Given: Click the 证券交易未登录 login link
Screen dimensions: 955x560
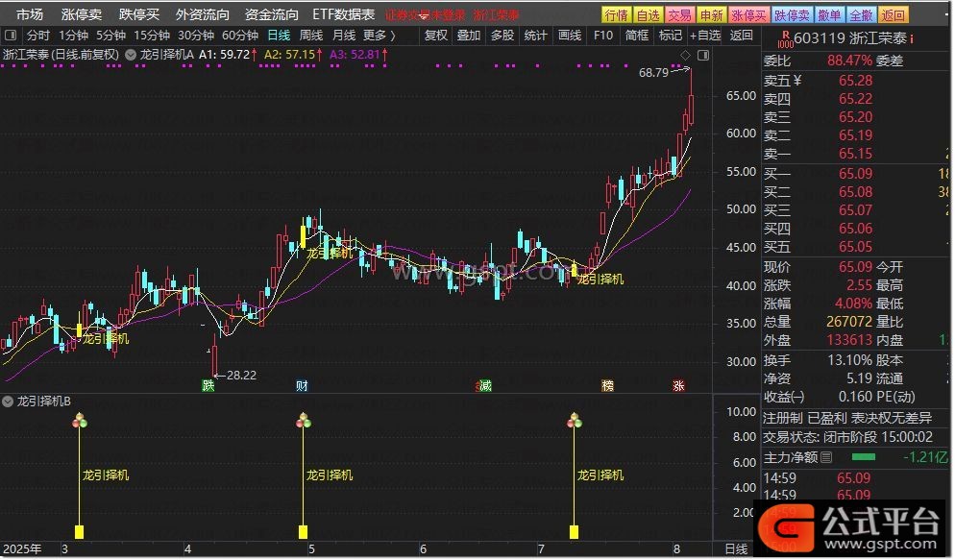Looking at the screenshot, I should (x=425, y=15).
